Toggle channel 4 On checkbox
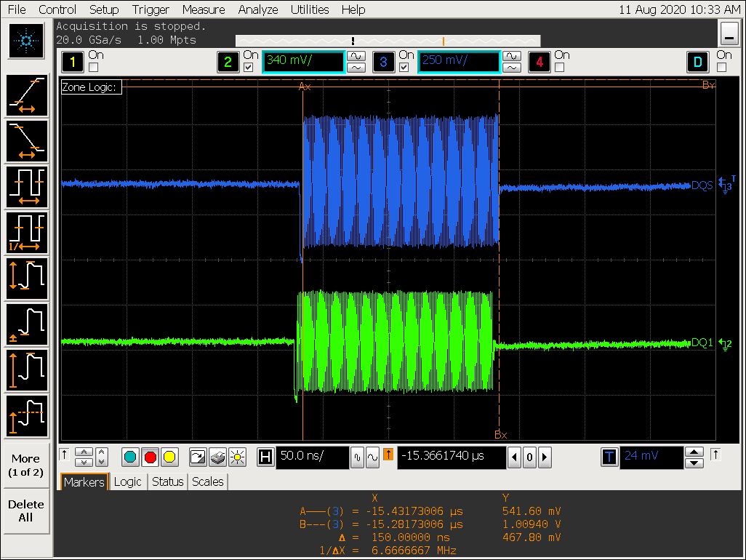The width and height of the screenshot is (746, 560). [x=560, y=68]
